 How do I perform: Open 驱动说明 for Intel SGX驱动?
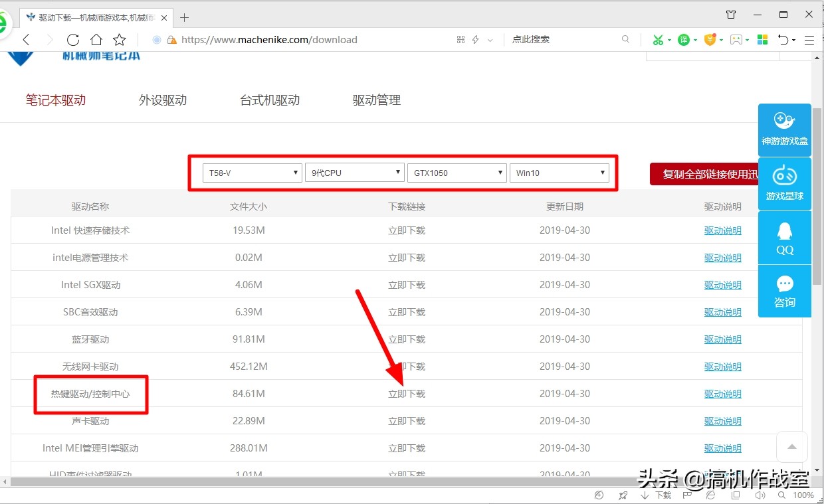click(x=723, y=284)
